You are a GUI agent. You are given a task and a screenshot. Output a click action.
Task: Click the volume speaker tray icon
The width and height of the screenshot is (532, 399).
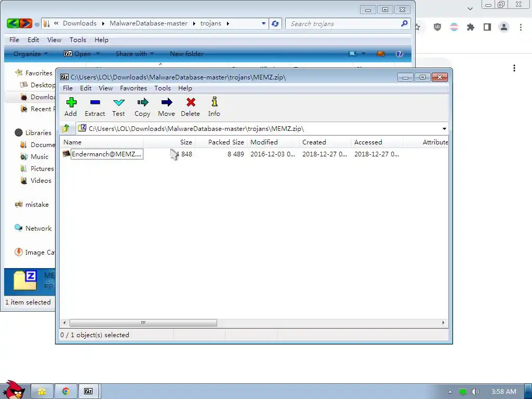tap(475, 392)
